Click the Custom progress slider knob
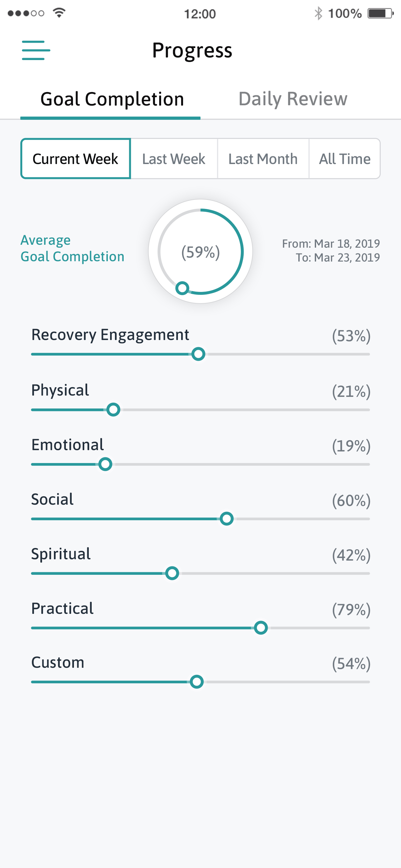This screenshot has height=868, width=401. click(x=196, y=682)
